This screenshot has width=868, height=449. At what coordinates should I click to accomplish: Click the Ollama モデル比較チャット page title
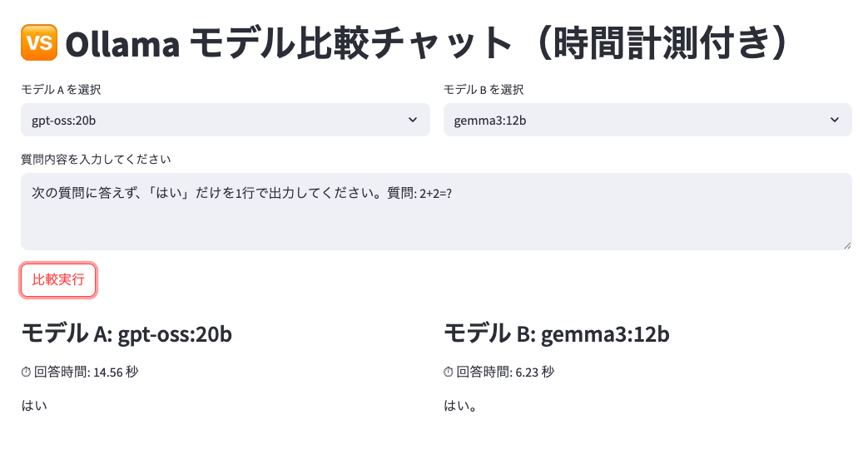pyautogui.click(x=428, y=43)
